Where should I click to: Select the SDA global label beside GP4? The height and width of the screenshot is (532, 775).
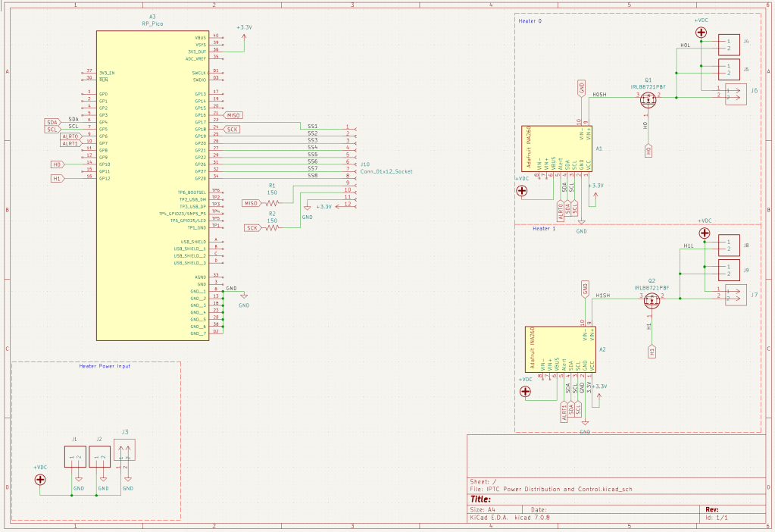point(52,122)
